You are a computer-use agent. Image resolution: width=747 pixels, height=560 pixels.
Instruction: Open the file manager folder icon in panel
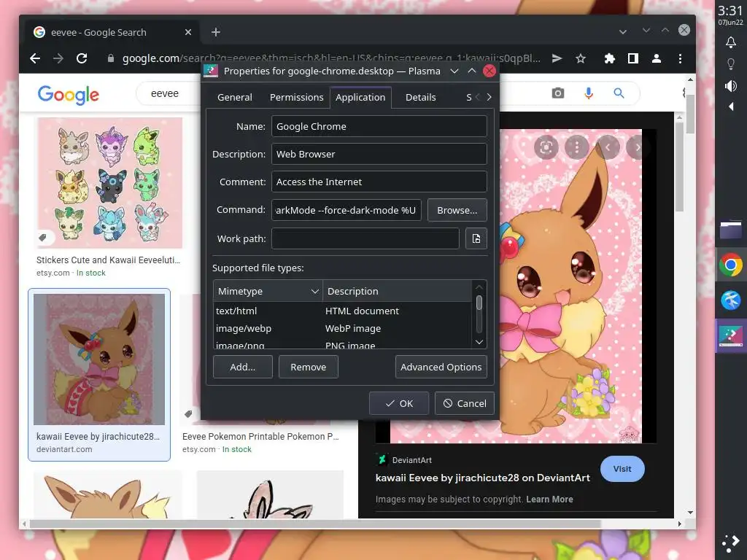tap(731, 230)
